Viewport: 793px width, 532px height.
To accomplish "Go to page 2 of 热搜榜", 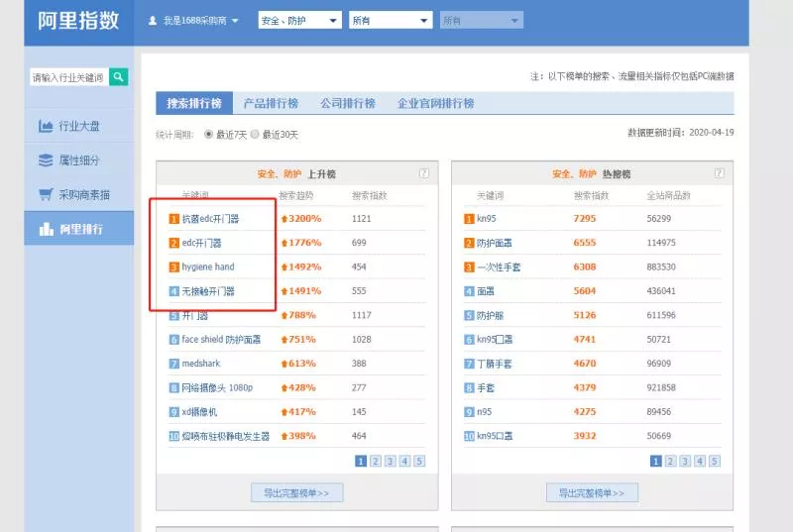I will 670,461.
